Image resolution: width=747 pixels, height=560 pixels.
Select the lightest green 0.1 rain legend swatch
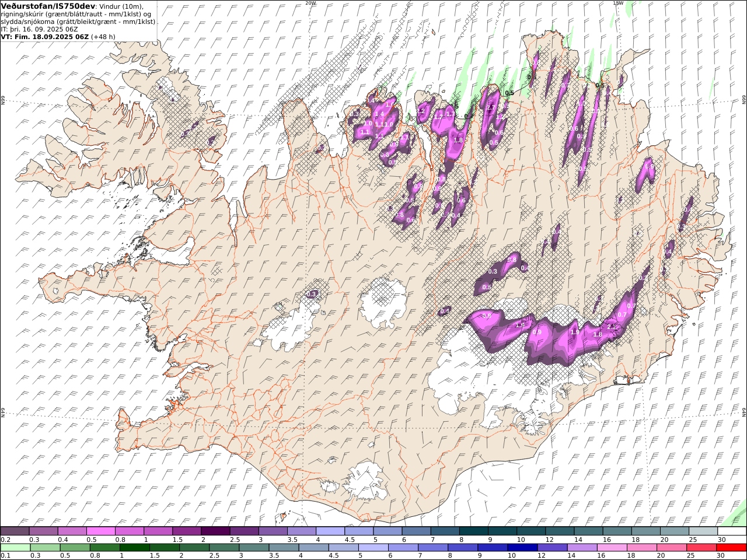(x=15, y=547)
